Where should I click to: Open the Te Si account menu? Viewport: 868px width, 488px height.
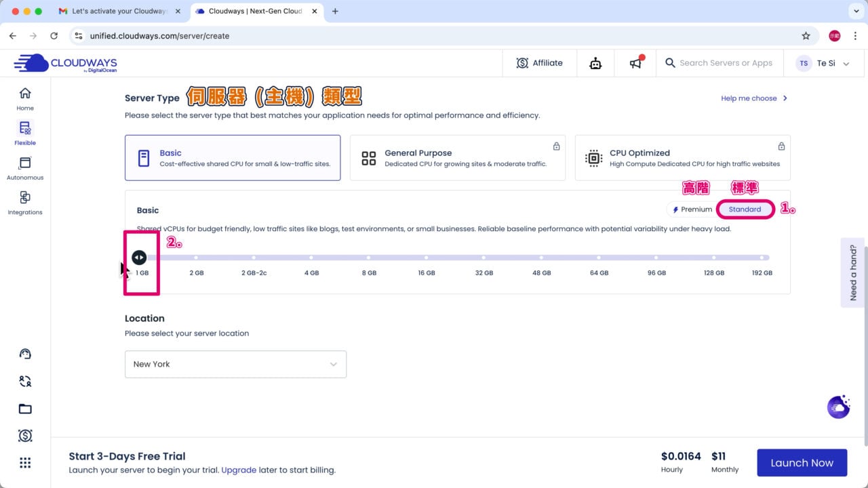coord(824,63)
